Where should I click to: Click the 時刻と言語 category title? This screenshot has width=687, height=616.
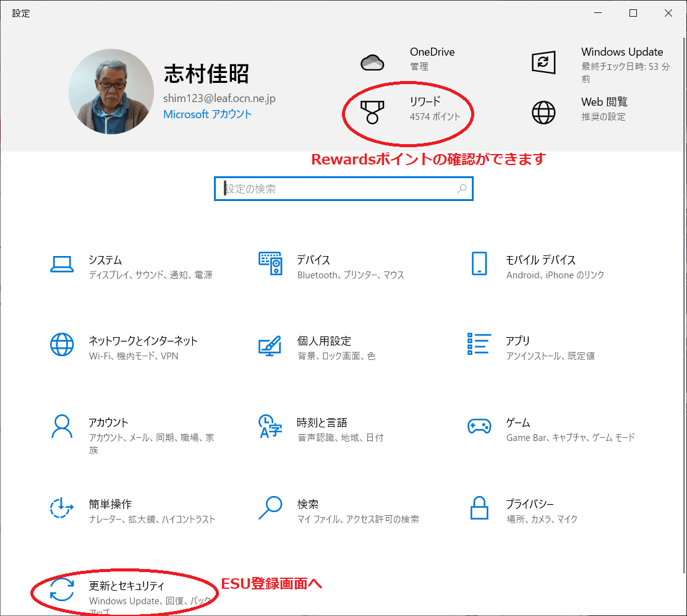(x=322, y=423)
